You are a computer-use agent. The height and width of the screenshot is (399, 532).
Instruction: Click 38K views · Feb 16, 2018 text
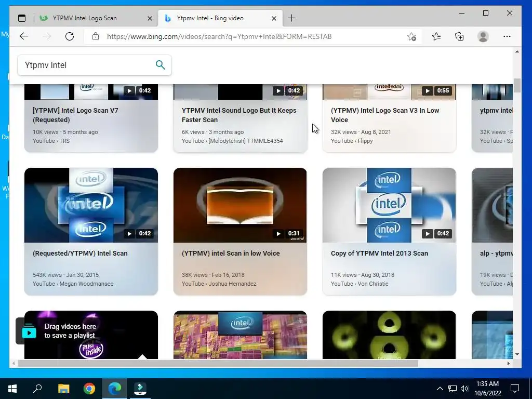coord(213,275)
